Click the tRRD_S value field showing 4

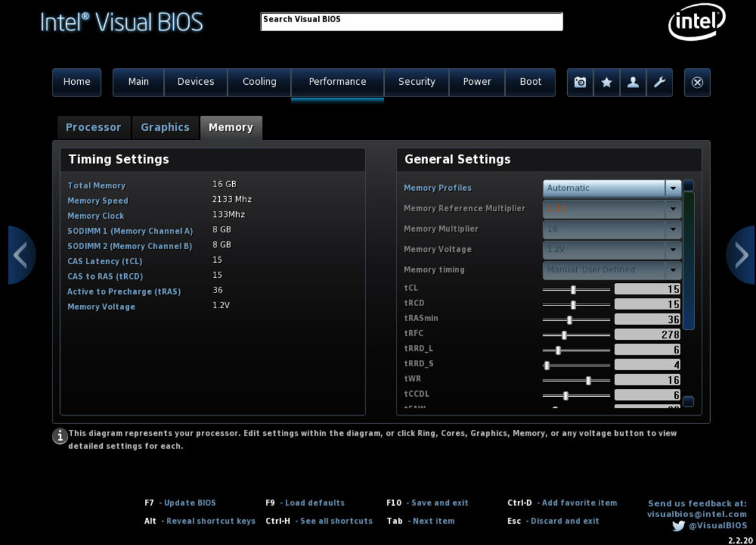point(647,364)
